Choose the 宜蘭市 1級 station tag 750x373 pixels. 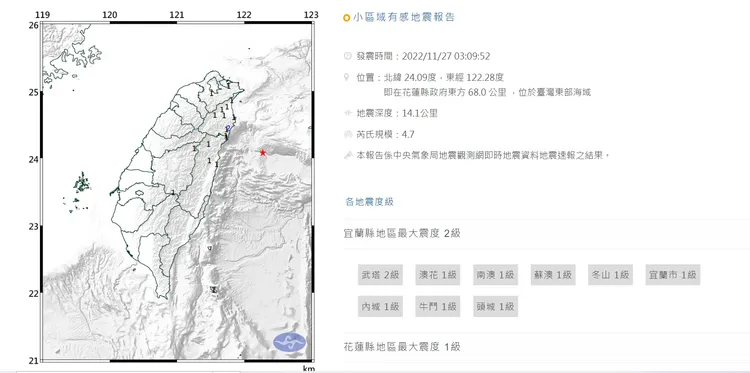[x=673, y=275]
